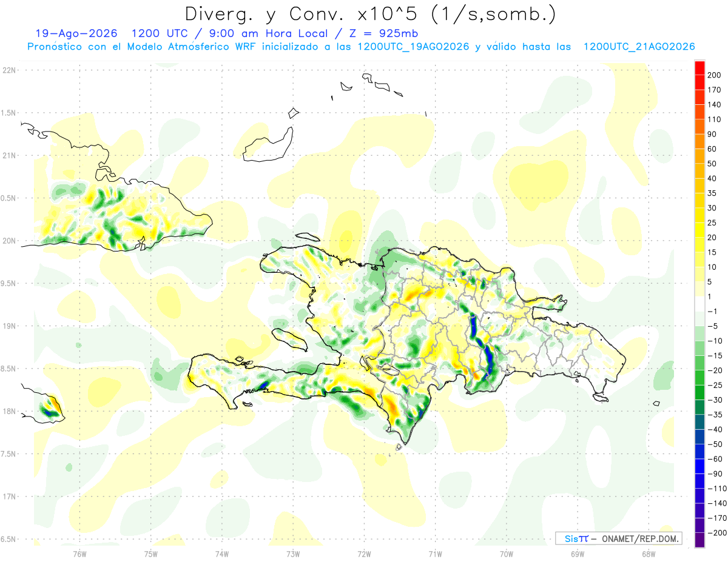Click the '18N' latitude label
The width and height of the screenshot is (728, 562).
(8, 411)
